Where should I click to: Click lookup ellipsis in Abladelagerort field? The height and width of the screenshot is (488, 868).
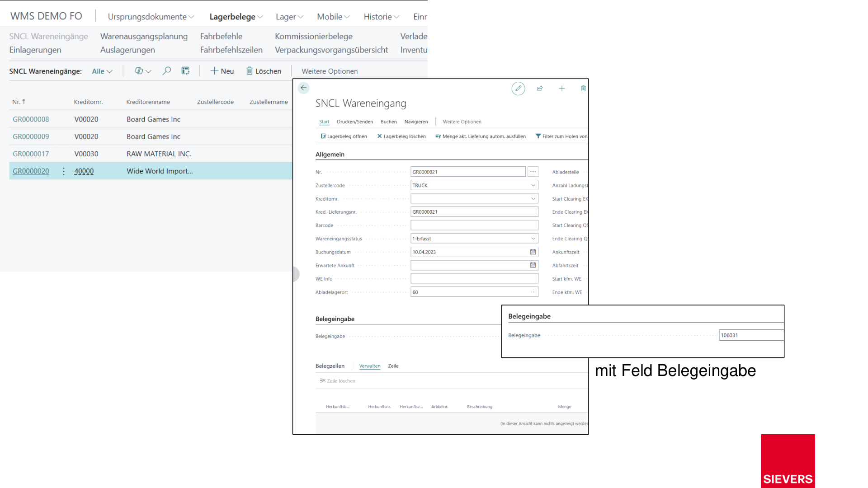533,292
